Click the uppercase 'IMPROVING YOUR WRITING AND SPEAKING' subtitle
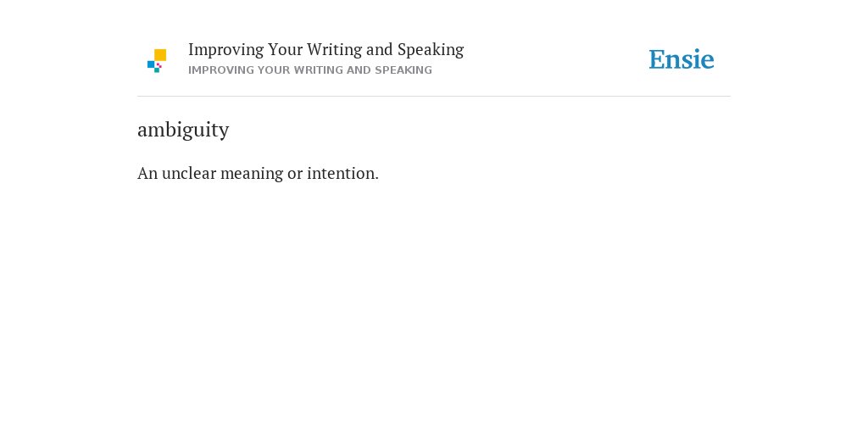Screen dimensions: 868x434 310,70
